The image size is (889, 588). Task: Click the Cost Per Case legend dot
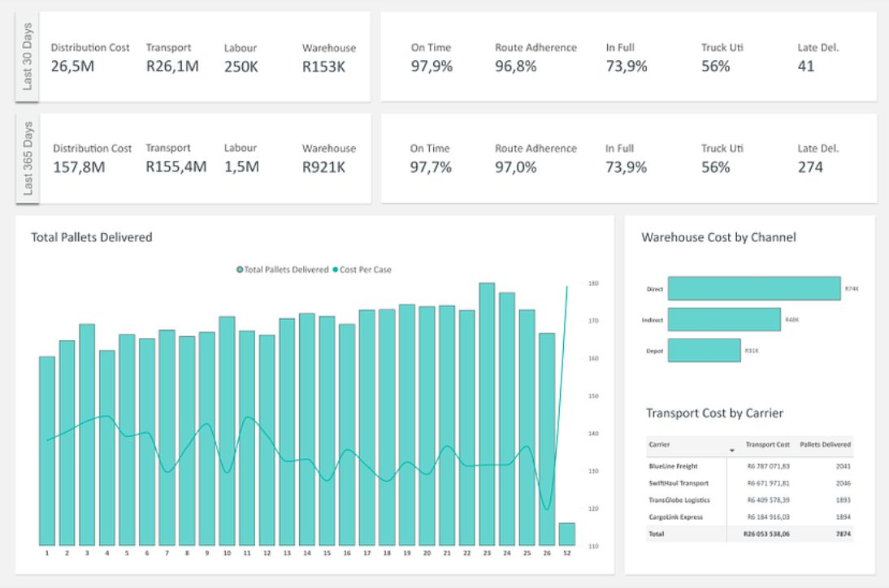(335, 270)
